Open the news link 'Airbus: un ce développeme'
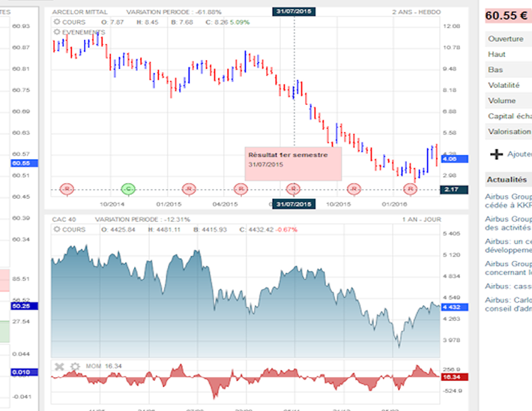Image resolution: width=532 pixels, height=411 pixels. pyautogui.click(x=508, y=245)
